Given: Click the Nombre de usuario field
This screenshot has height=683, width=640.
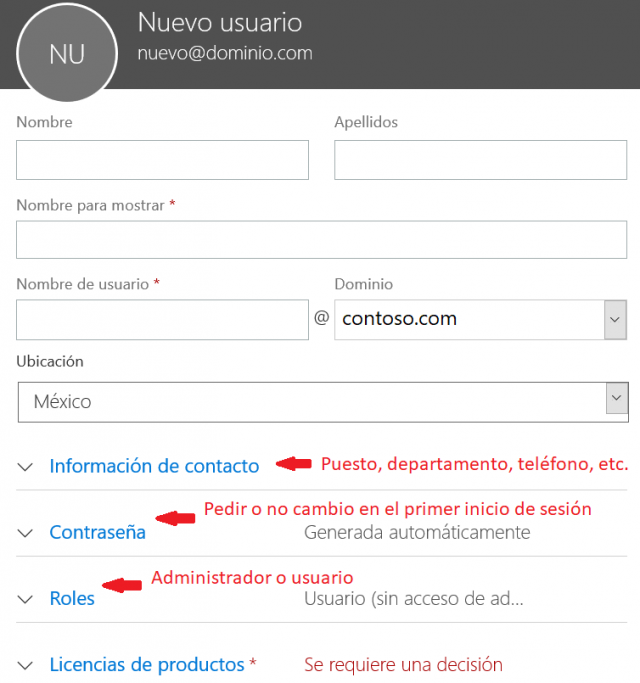Looking at the screenshot, I should click(163, 320).
